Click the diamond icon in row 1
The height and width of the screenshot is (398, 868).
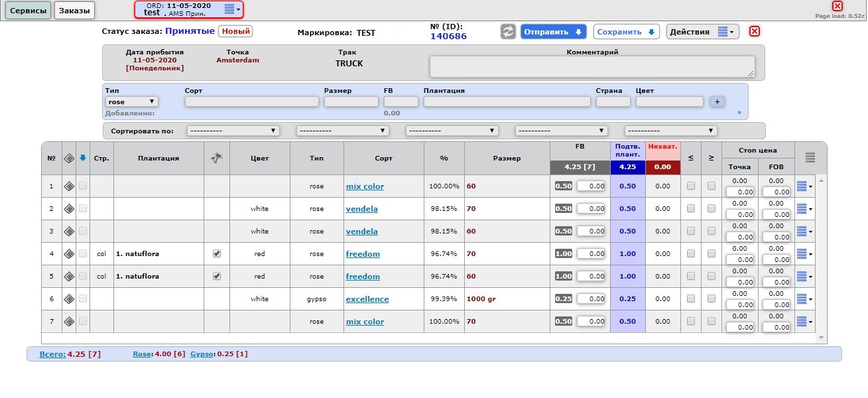[x=68, y=186]
